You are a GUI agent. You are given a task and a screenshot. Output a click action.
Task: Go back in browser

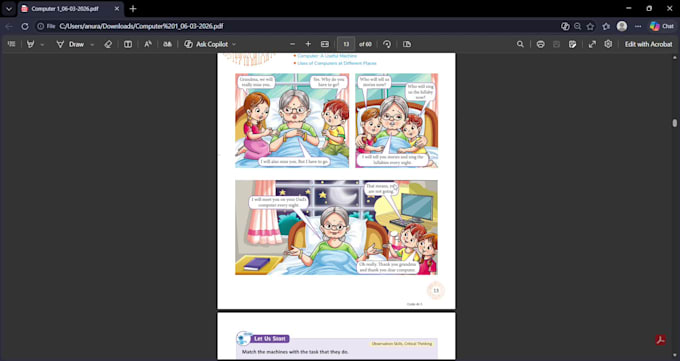pyautogui.click(x=9, y=26)
